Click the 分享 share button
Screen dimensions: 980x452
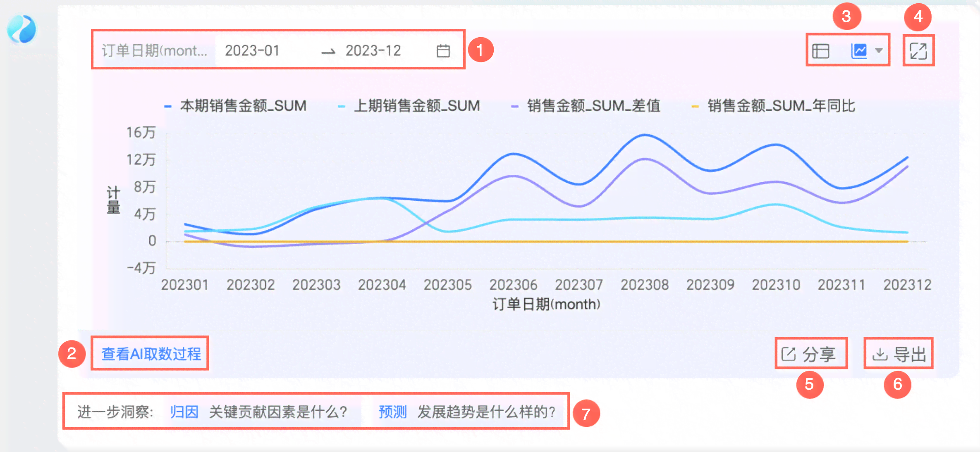tap(809, 354)
